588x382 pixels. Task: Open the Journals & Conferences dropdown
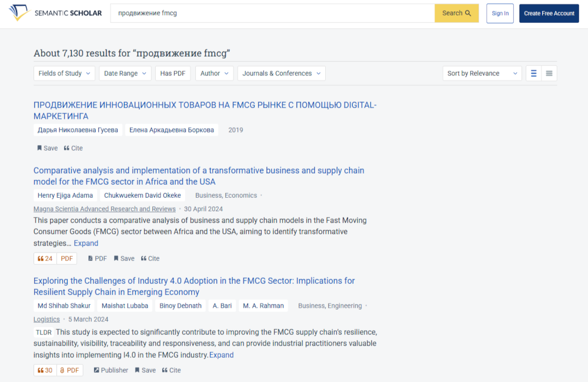pyautogui.click(x=282, y=74)
